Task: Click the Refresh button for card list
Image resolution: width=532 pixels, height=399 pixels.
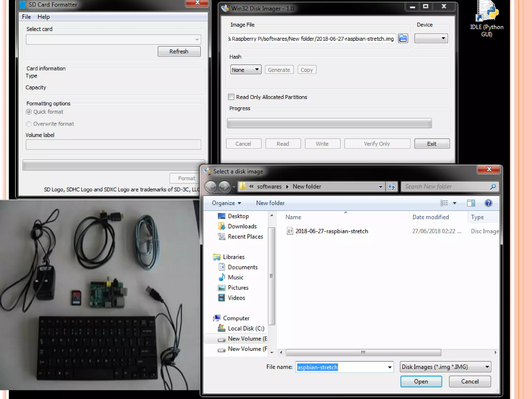Action: [179, 51]
